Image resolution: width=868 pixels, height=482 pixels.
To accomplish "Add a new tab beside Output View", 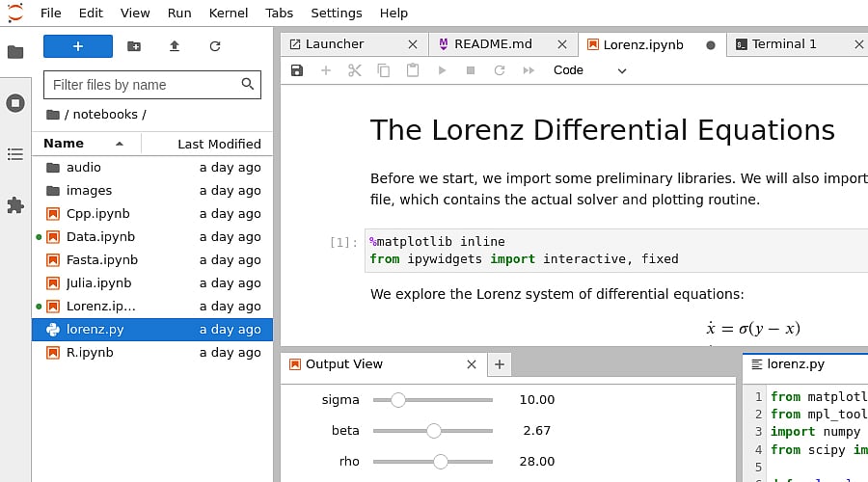I will (500, 364).
